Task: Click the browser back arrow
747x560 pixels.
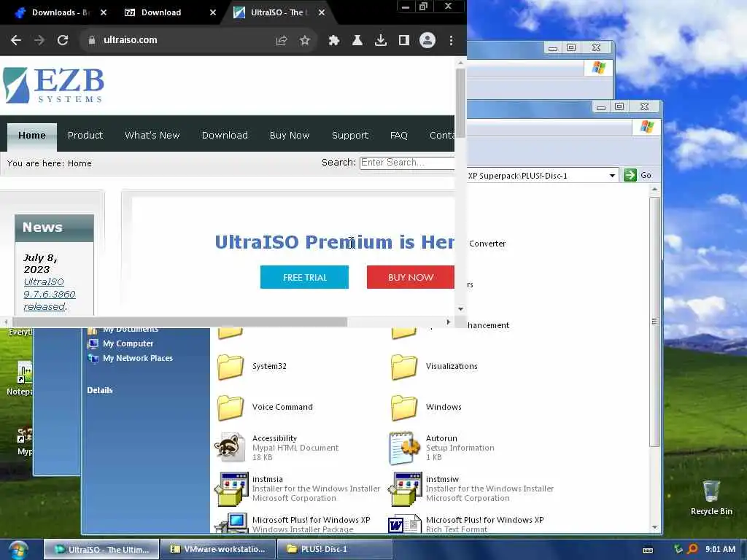Action: [16, 40]
